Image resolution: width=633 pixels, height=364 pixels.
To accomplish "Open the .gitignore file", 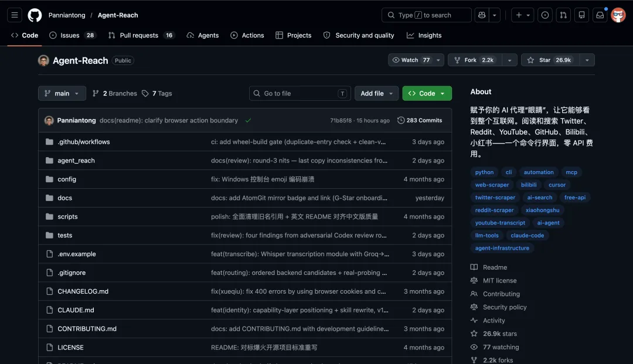I will coord(72,273).
